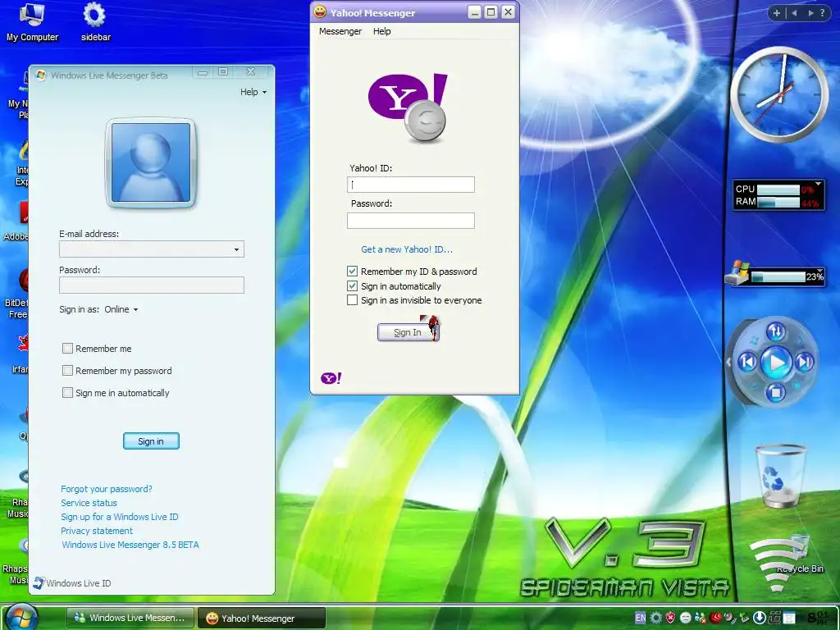Open the Service status link

(89, 503)
